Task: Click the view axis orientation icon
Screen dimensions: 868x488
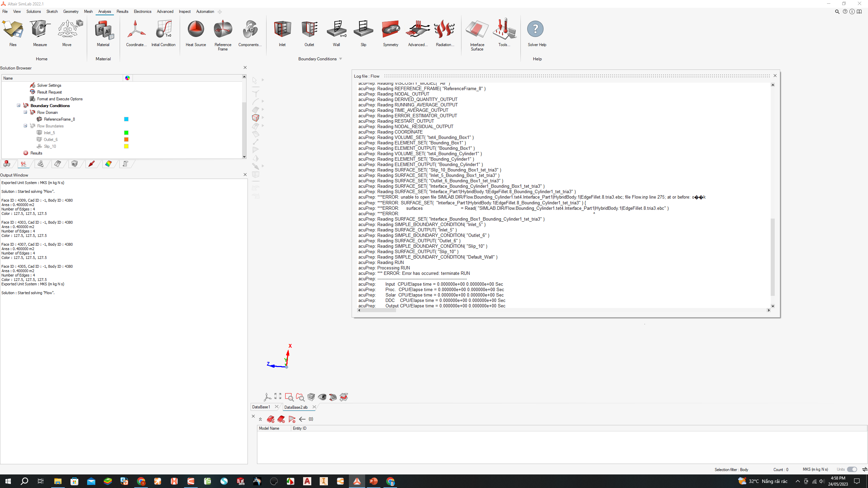Action: coord(267,397)
